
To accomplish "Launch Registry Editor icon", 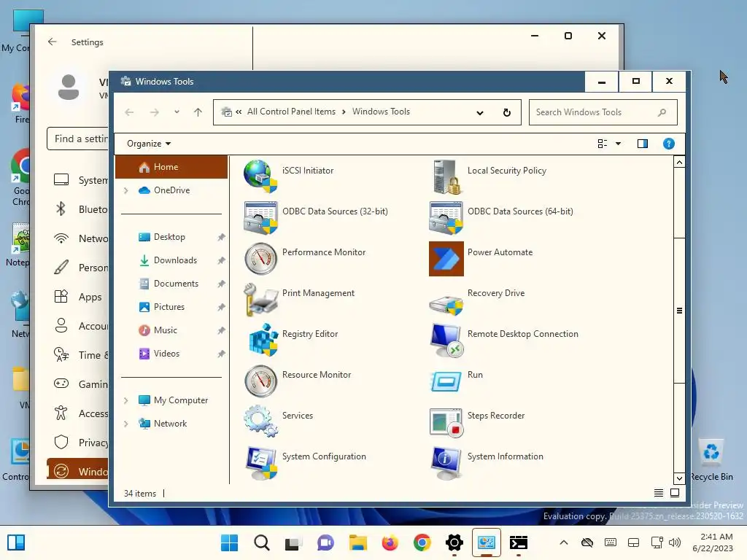I will (x=263, y=340).
